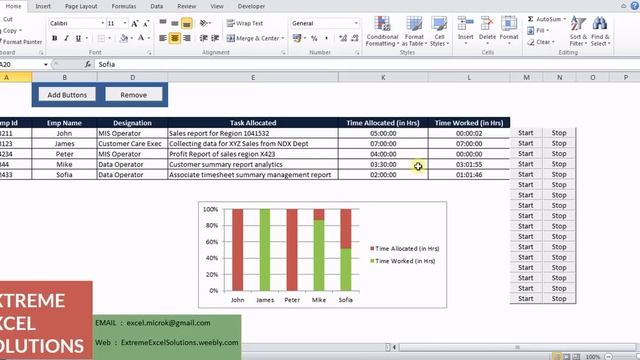This screenshot has height=360, width=640.
Task: Increase Decimal places
Action: pos(343,38)
